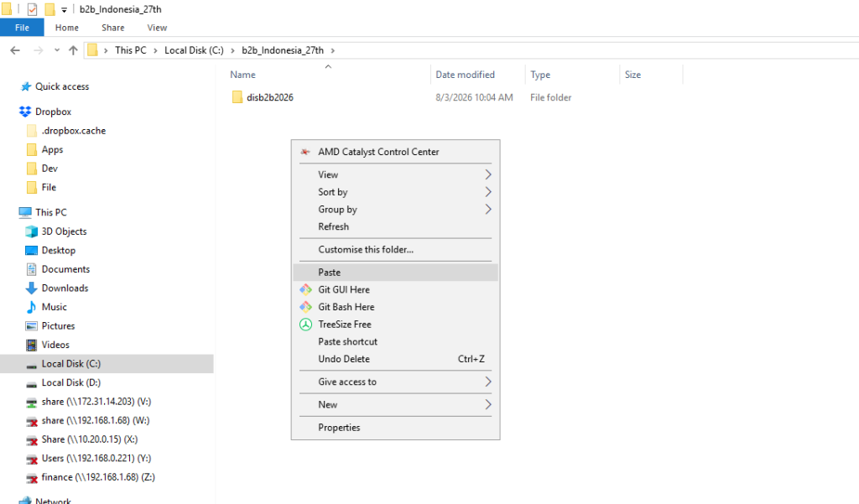Click the Git Bash Here icon
Image resolution: width=859 pixels, height=504 pixels.
click(x=305, y=307)
